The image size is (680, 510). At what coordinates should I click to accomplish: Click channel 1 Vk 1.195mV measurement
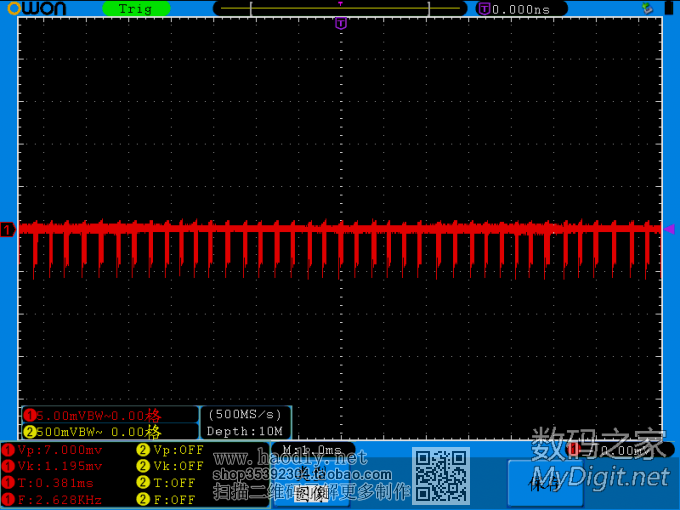[60, 466]
